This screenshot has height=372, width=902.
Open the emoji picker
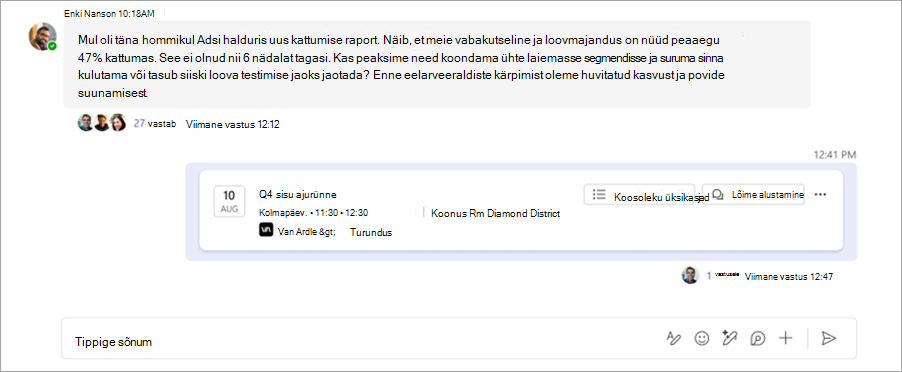(x=701, y=339)
